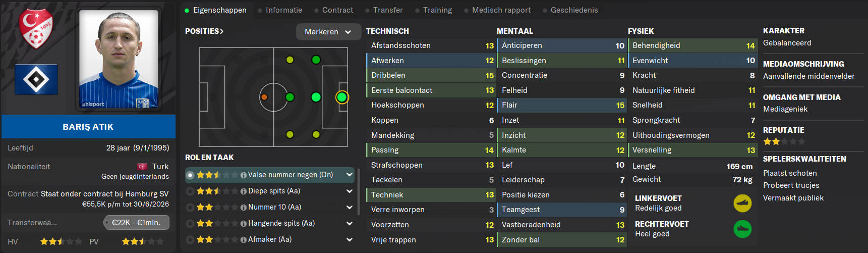Click the green right foot boot icon
Viewport: 868px width, 253px height.
tap(742, 229)
